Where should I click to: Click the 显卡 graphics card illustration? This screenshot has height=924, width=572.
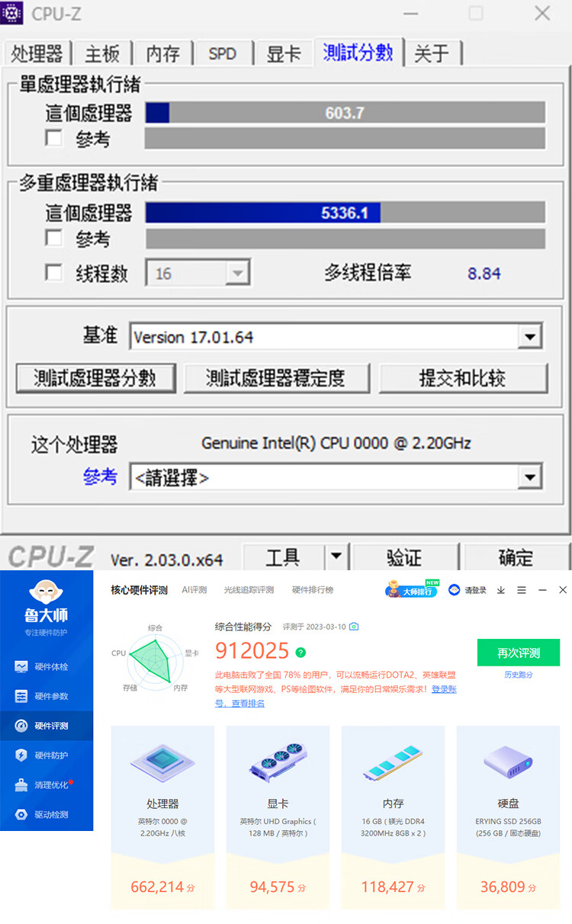point(278,762)
